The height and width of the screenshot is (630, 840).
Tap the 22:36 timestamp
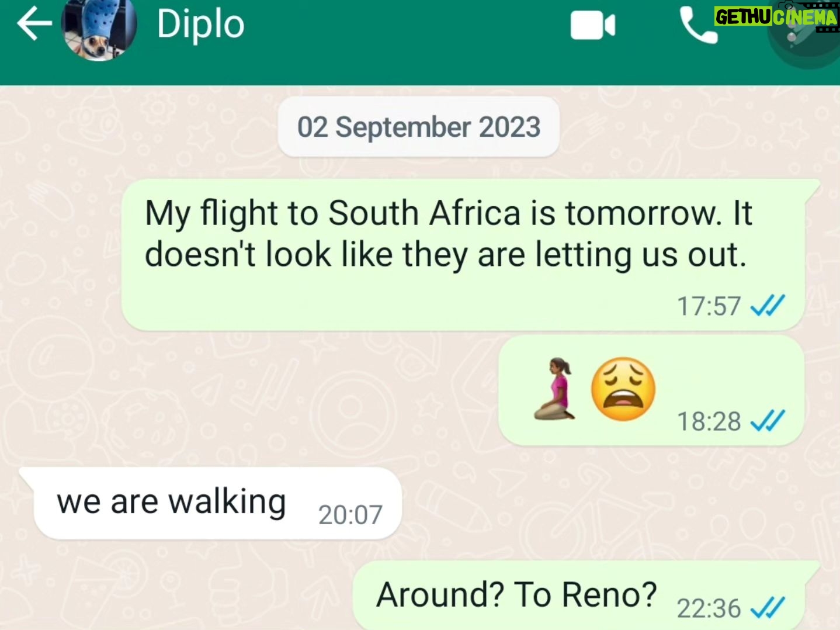709,608
